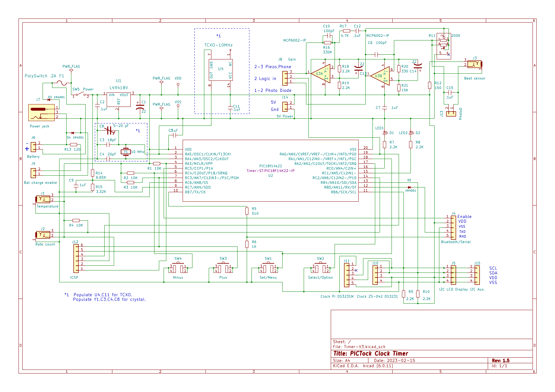Click the C8 variable capacitor symbol
This screenshot has height=392, width=555.
[x=110, y=131]
